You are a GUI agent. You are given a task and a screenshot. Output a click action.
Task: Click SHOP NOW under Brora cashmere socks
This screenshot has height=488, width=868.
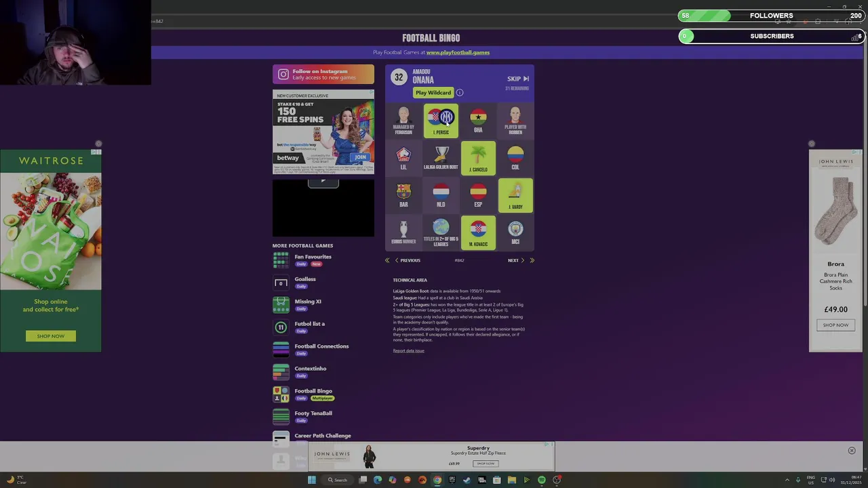[x=835, y=325]
